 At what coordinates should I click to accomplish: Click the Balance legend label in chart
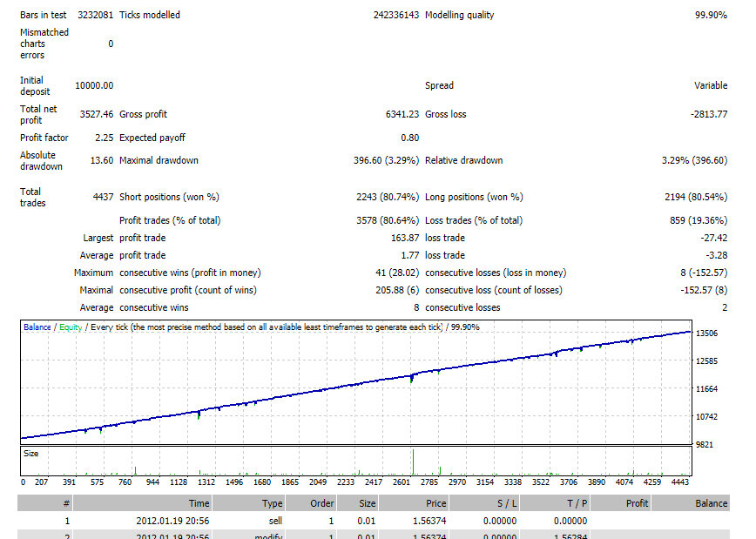coord(37,327)
